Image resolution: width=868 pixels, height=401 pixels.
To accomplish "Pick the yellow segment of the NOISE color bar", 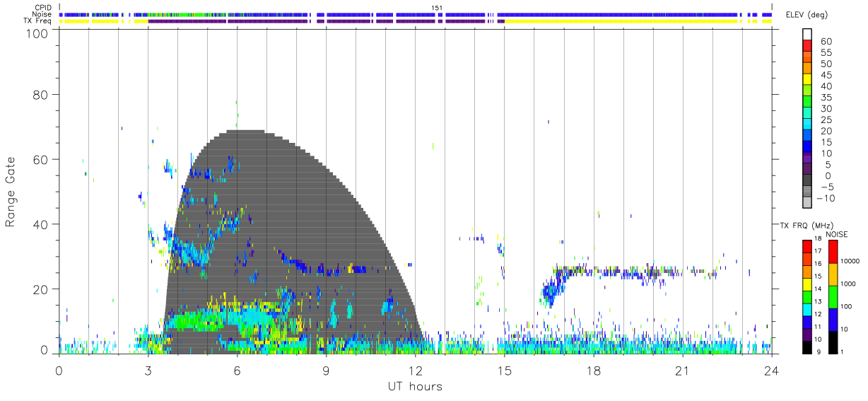I will coord(832,274).
